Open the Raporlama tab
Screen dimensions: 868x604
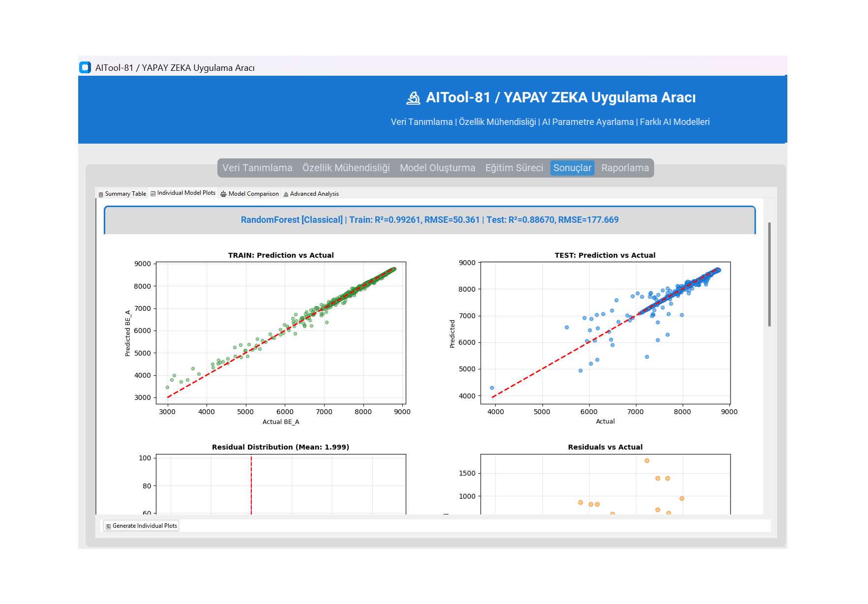pyautogui.click(x=625, y=168)
